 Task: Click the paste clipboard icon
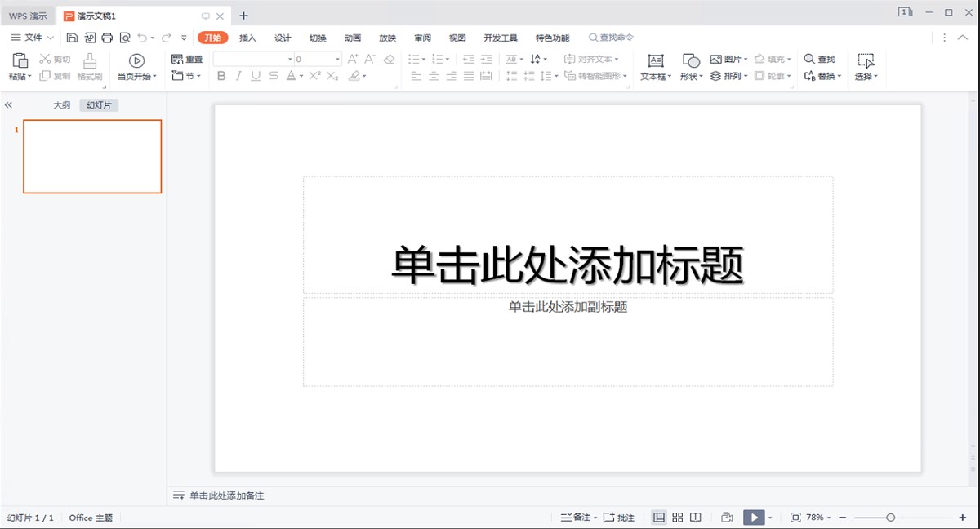[20, 60]
